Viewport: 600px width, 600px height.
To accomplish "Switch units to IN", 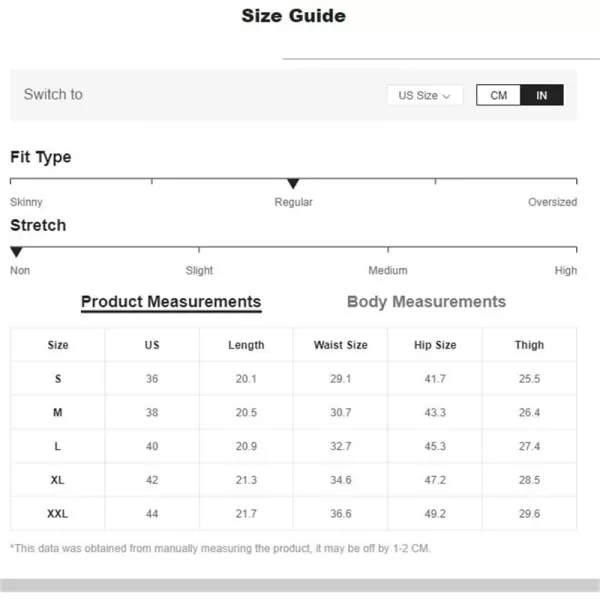I will coord(542,95).
